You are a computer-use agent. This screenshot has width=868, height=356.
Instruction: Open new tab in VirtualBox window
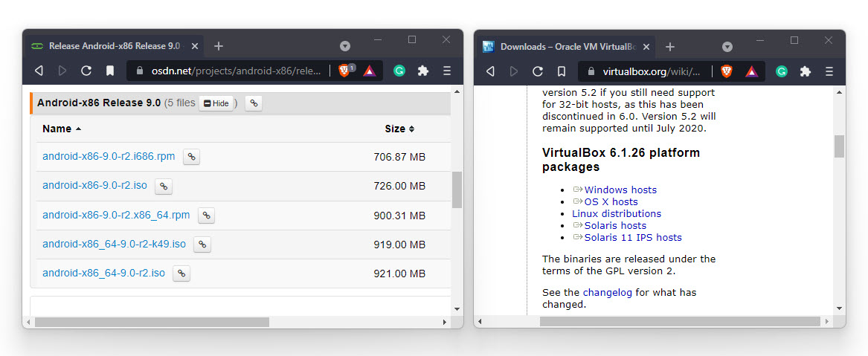670,46
